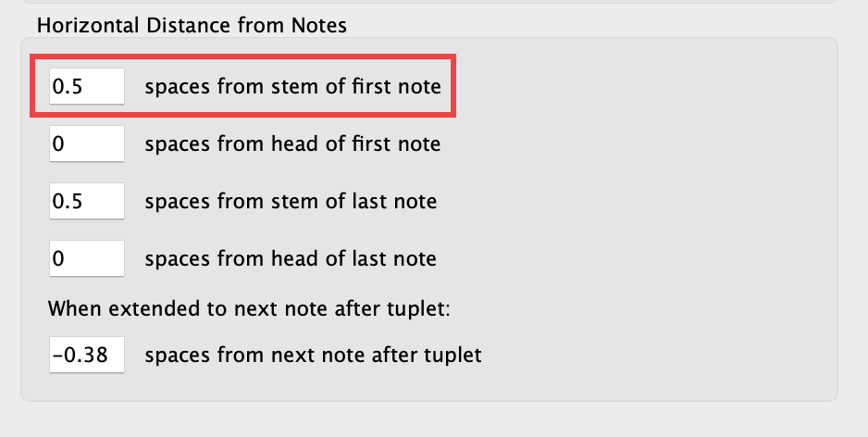Click the "Horizontal Distance from Notes" heading
This screenshot has width=868, height=437.
coord(192,25)
